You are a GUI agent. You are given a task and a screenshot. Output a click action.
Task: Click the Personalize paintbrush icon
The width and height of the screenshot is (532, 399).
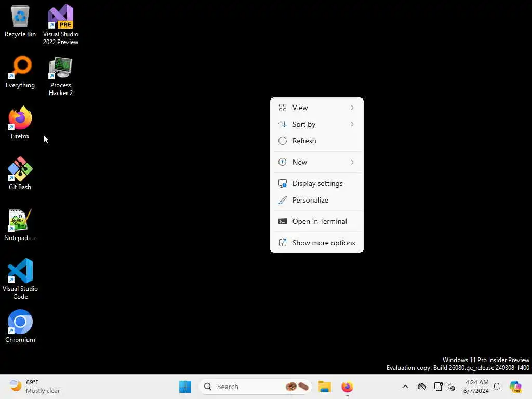tap(282, 200)
